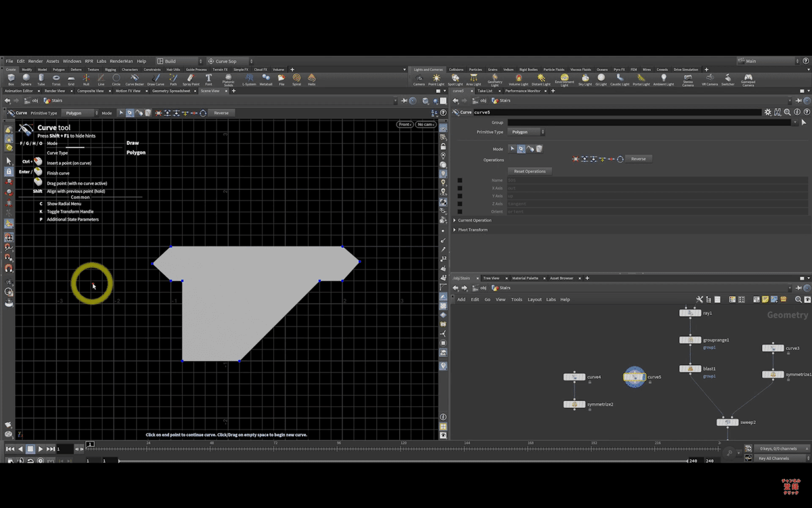Open the parameter pane gear menu
The height and width of the screenshot is (508, 812).
pyautogui.click(x=769, y=112)
